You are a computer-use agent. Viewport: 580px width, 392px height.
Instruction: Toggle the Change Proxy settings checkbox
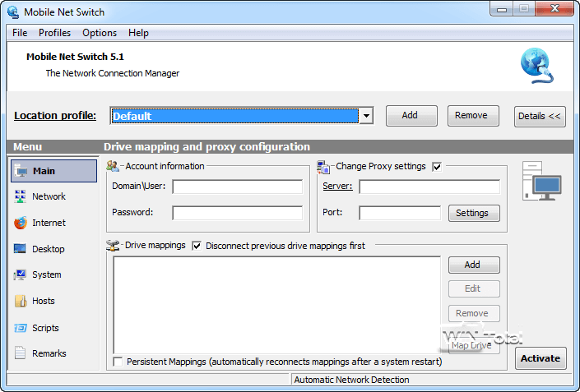(x=437, y=167)
